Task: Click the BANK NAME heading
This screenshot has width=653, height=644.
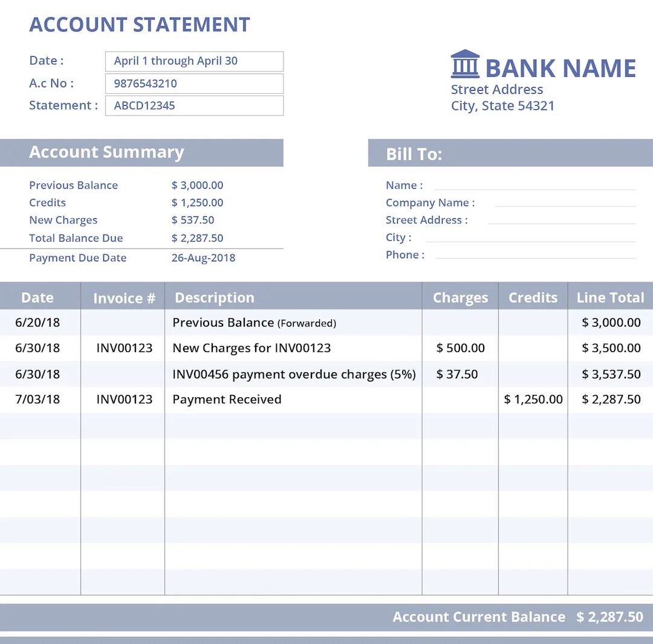Action: tap(560, 68)
